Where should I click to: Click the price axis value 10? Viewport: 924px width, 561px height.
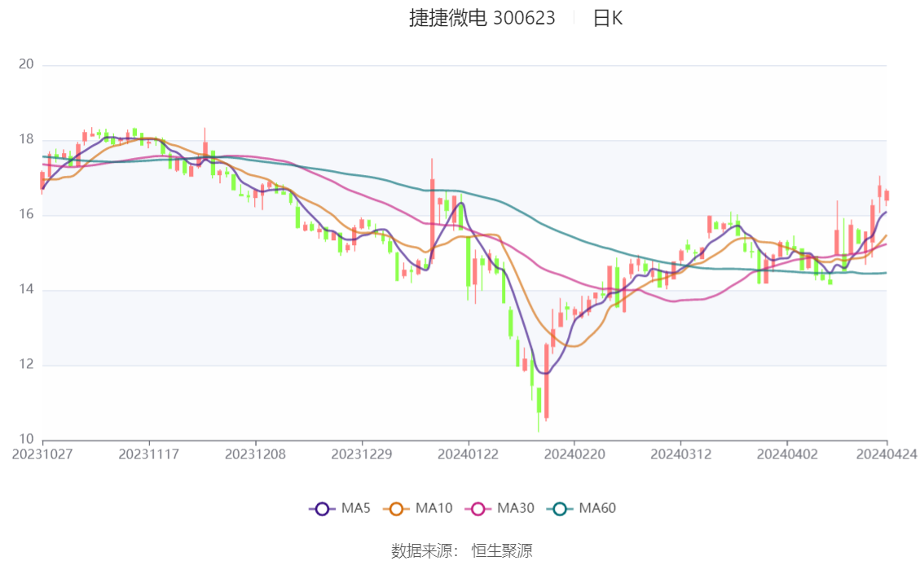25,440
